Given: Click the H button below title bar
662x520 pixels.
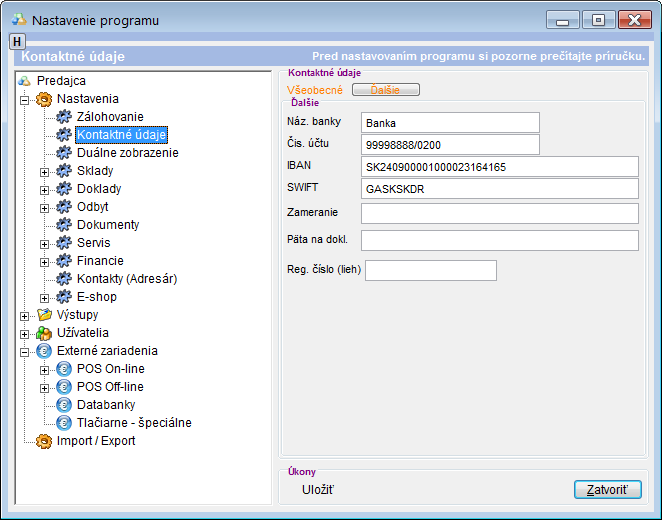Looking at the screenshot, I should click(x=17, y=41).
